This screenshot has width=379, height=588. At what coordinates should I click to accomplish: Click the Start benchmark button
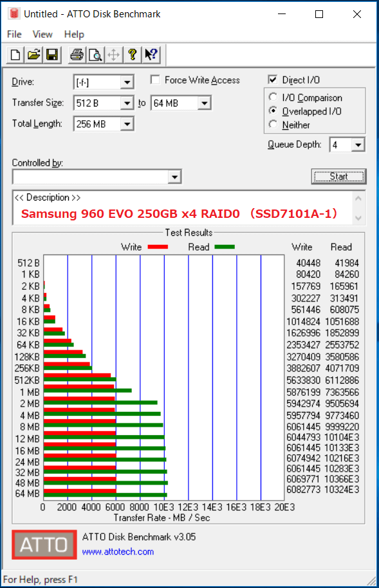tap(339, 176)
